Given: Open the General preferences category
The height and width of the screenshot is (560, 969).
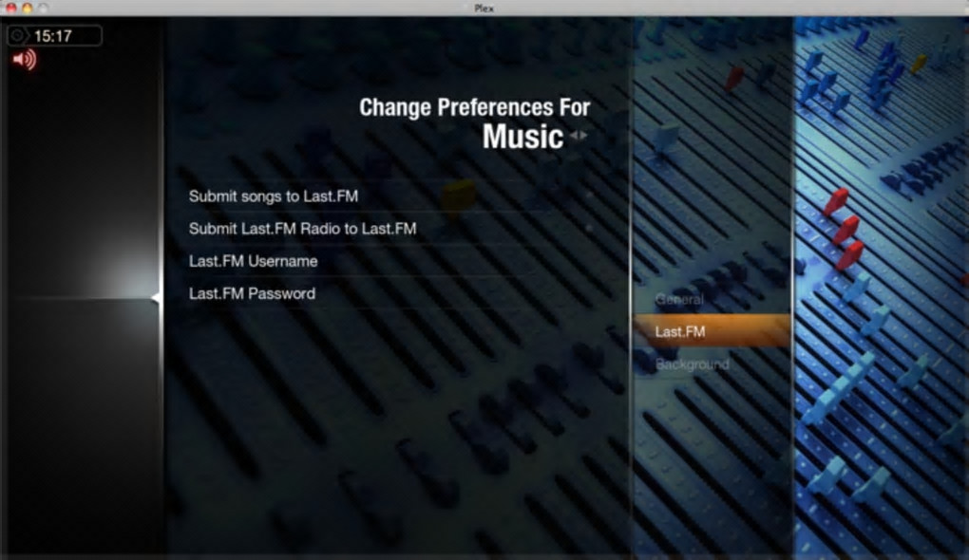Looking at the screenshot, I should point(679,299).
